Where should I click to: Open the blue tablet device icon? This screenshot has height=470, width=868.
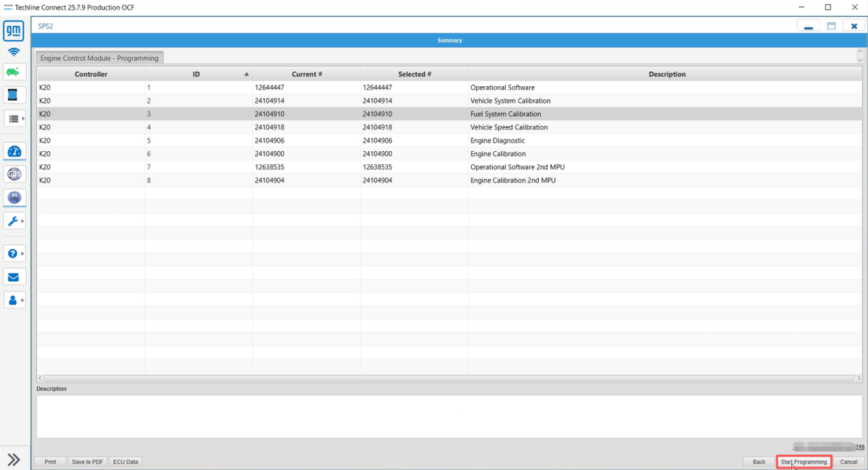pos(14,94)
